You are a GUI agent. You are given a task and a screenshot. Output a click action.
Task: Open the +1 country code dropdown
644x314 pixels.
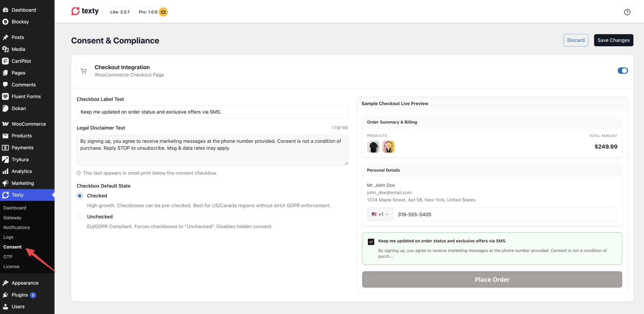click(380, 214)
